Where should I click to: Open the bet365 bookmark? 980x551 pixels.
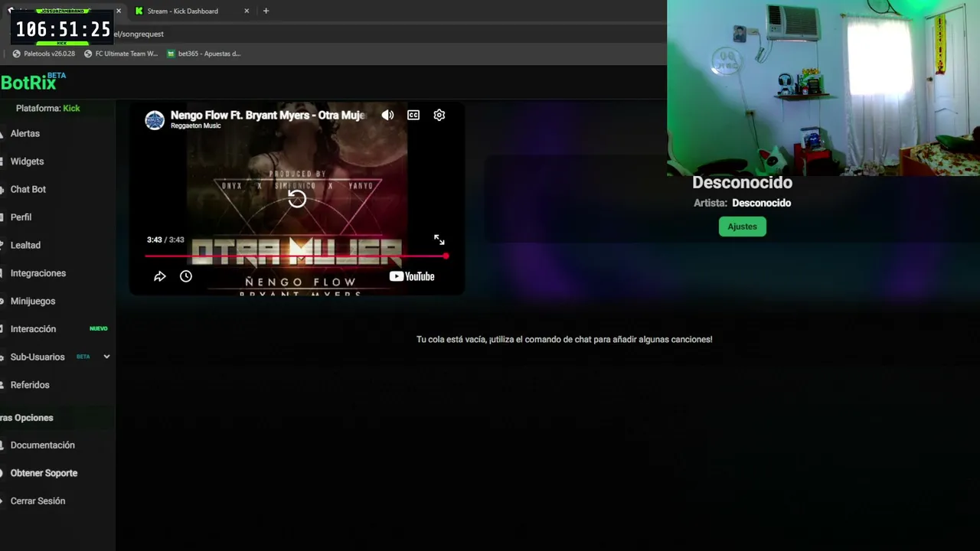[204, 54]
